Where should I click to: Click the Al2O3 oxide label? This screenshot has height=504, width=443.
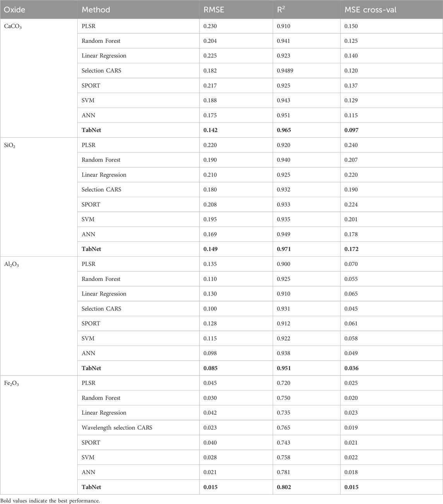point(11,264)
